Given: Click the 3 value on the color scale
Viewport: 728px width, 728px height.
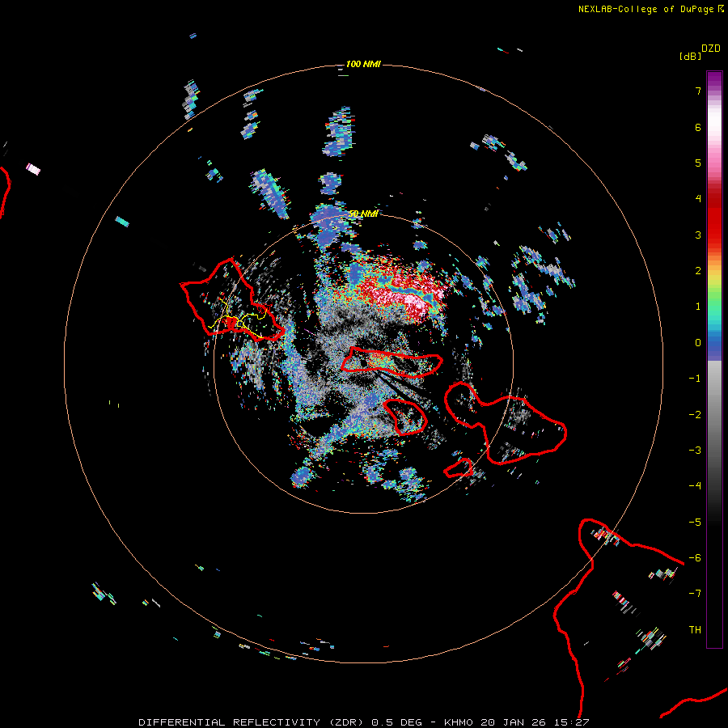Looking at the screenshot, I should click(698, 235).
